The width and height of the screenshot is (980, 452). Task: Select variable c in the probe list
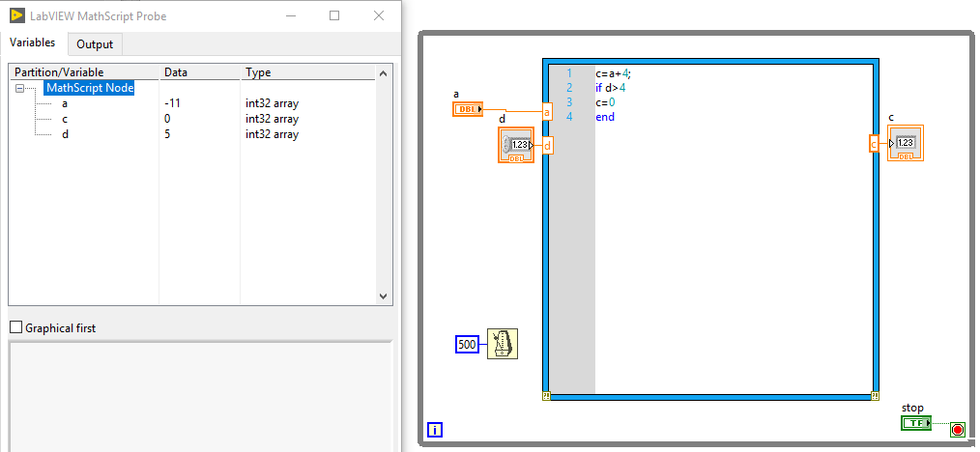click(x=65, y=119)
